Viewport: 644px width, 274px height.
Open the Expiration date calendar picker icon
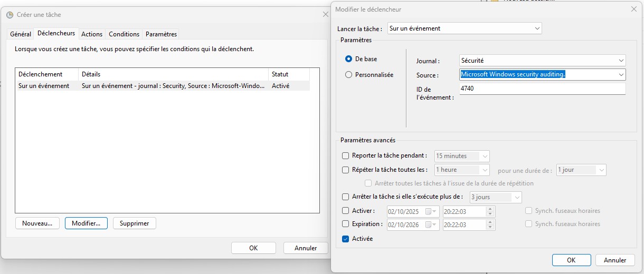(x=428, y=224)
